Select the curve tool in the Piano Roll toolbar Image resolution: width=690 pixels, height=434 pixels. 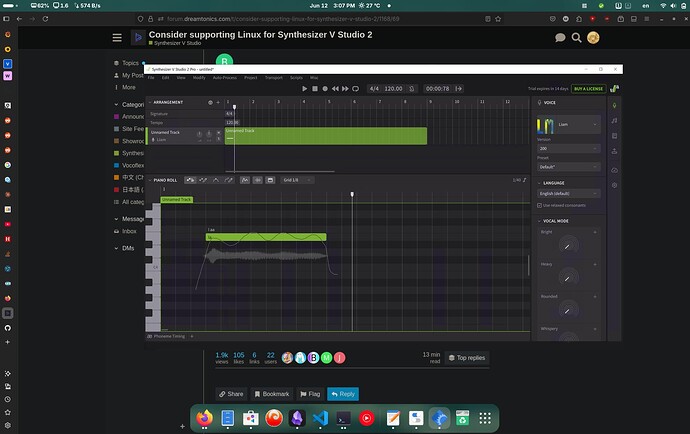tap(216, 180)
